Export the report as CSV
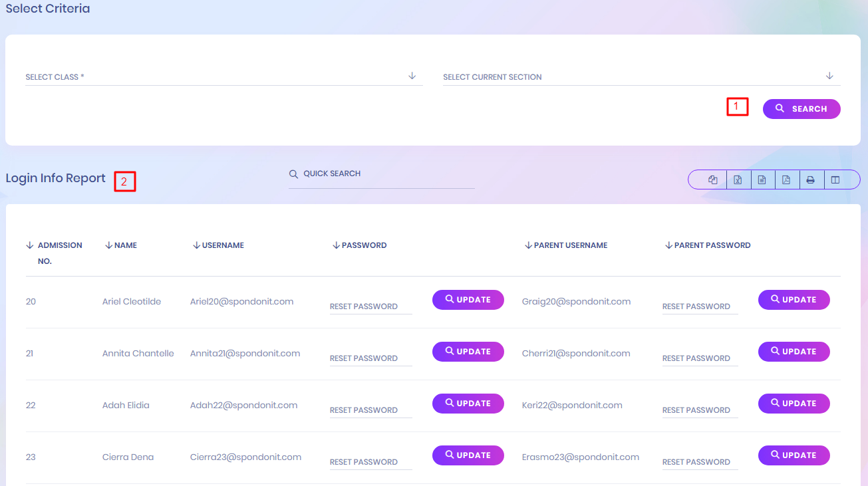 (762, 180)
